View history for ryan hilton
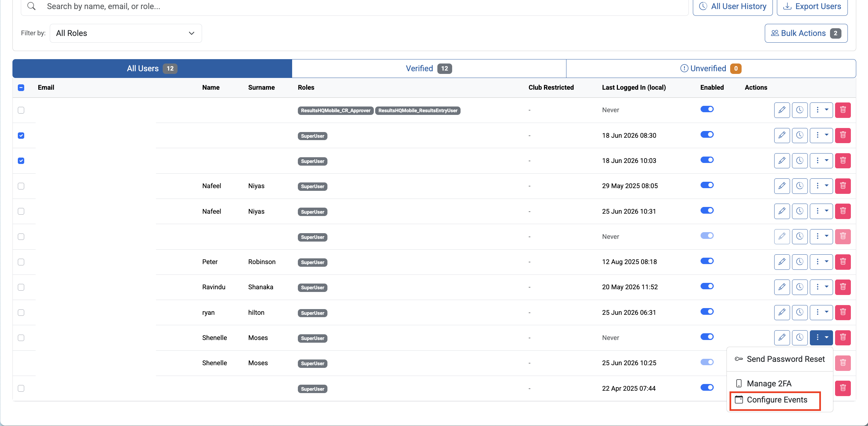 coord(800,312)
